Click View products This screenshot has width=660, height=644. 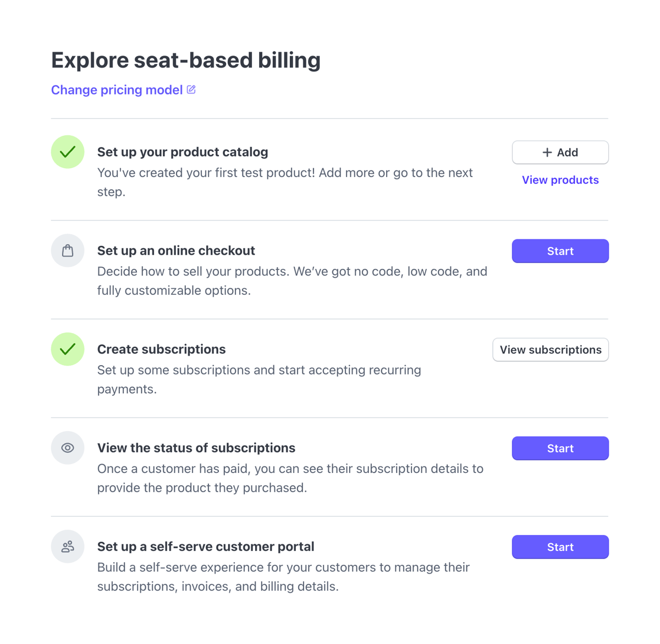560,180
